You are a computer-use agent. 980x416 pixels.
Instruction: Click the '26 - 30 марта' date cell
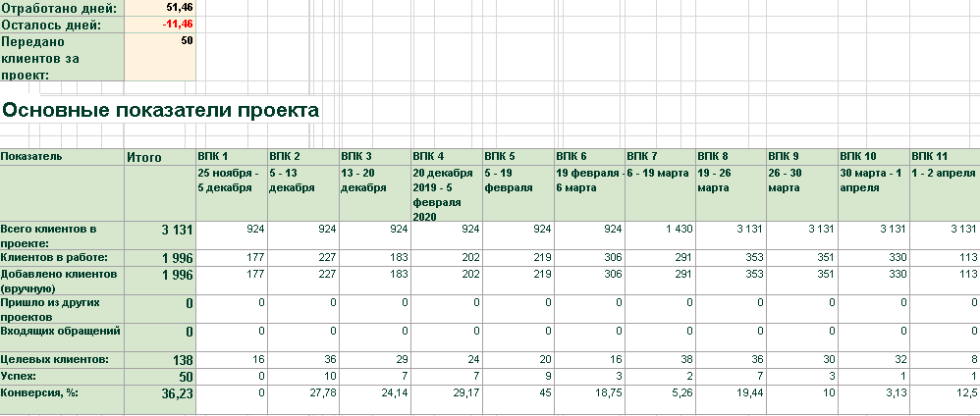pos(802,193)
